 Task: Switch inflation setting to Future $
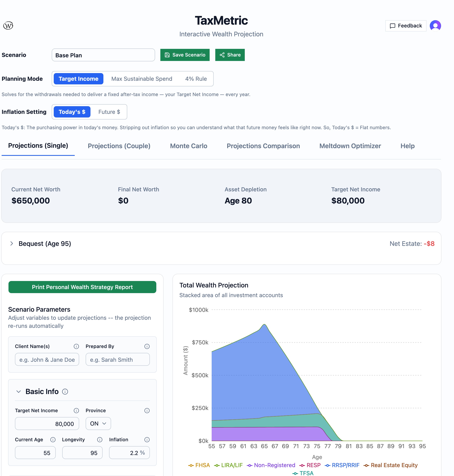[x=109, y=112]
